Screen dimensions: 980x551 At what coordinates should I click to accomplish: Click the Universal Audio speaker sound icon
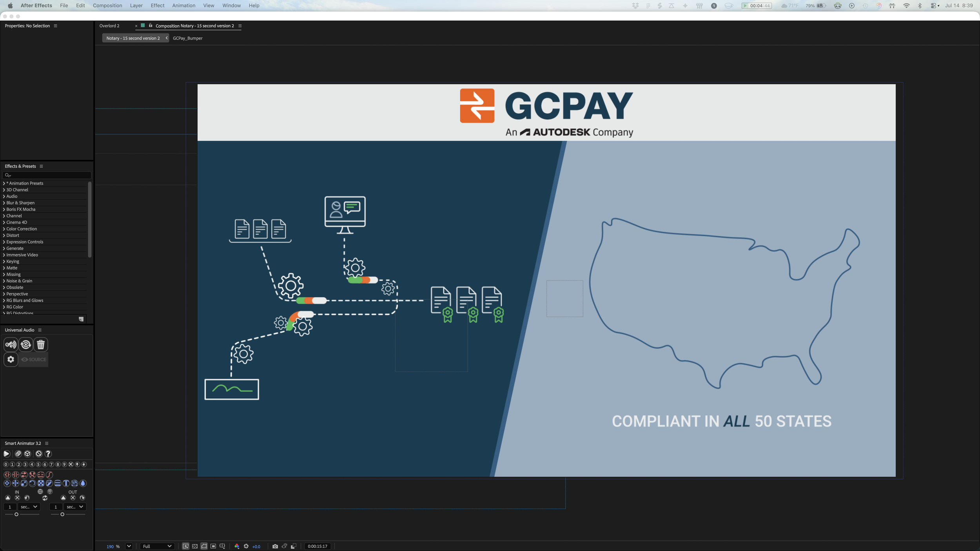coord(11,344)
